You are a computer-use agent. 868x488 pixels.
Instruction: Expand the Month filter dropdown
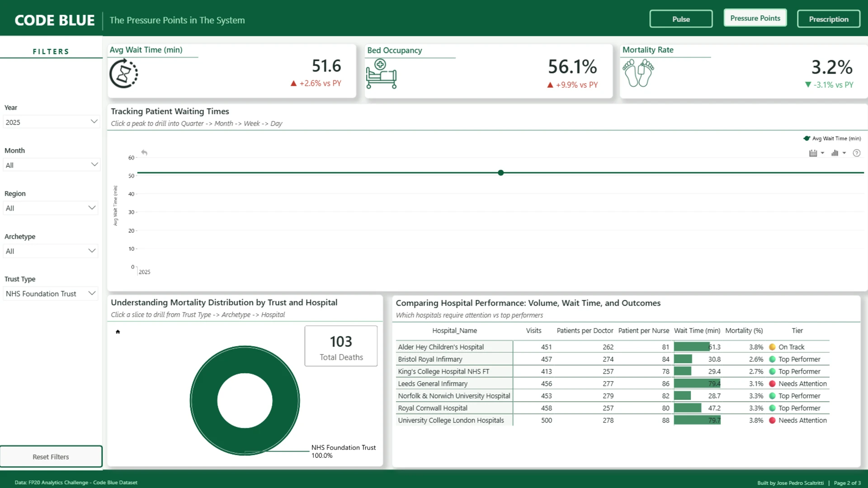pos(51,165)
